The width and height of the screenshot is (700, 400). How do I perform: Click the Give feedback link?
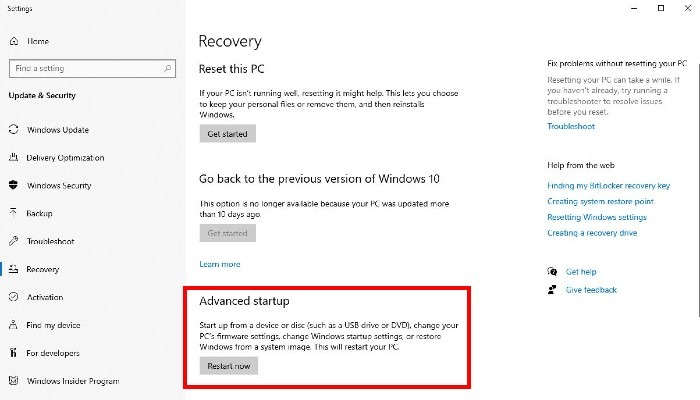click(x=591, y=290)
